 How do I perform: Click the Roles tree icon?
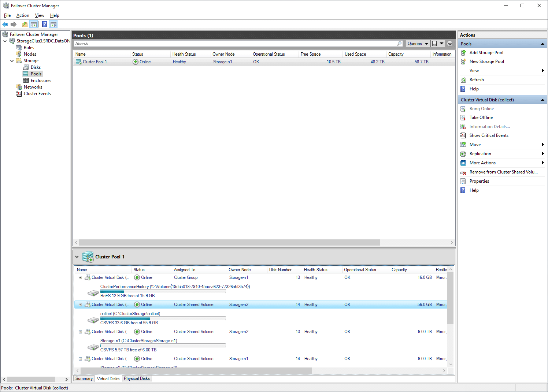[x=19, y=48]
